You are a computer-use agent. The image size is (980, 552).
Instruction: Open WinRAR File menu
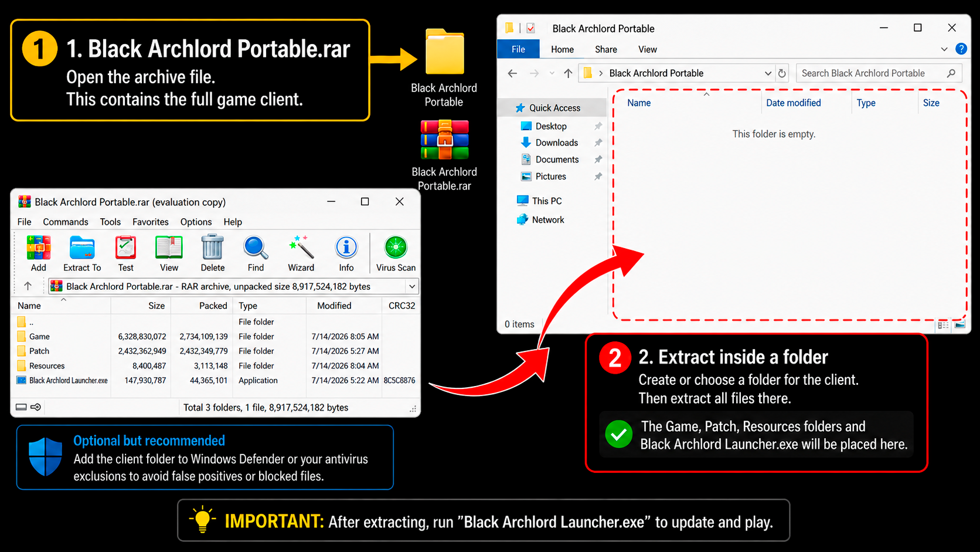[25, 222]
